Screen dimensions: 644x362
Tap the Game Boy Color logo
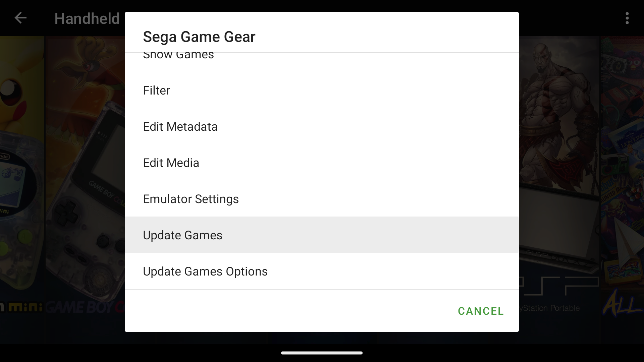coord(84,307)
